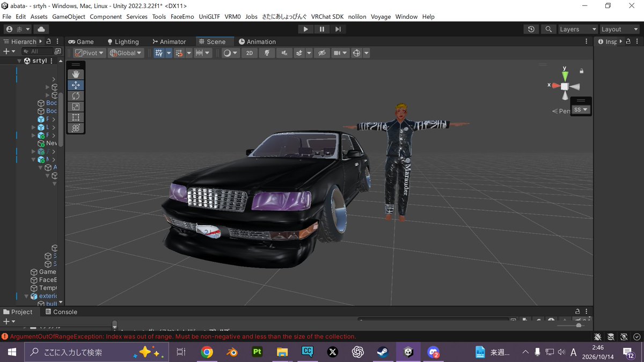Click the red X axis gizmo cone
644x362 pixels.
coord(556,86)
